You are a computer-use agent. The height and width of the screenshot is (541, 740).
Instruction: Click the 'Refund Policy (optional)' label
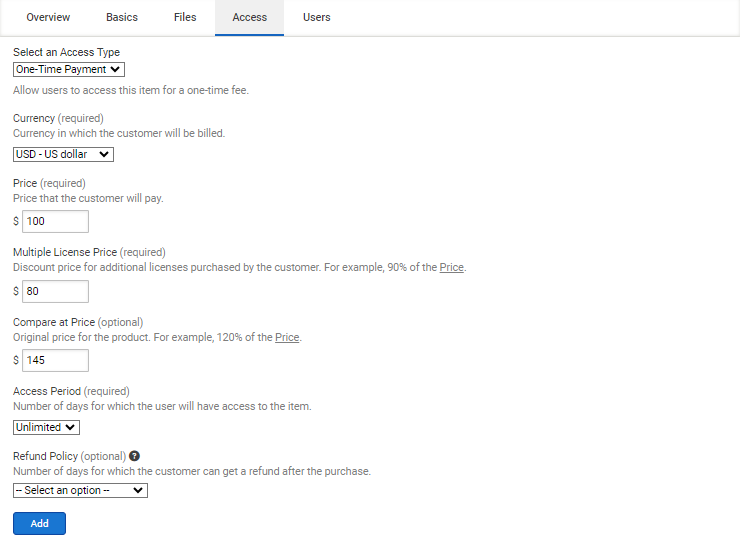(x=69, y=456)
